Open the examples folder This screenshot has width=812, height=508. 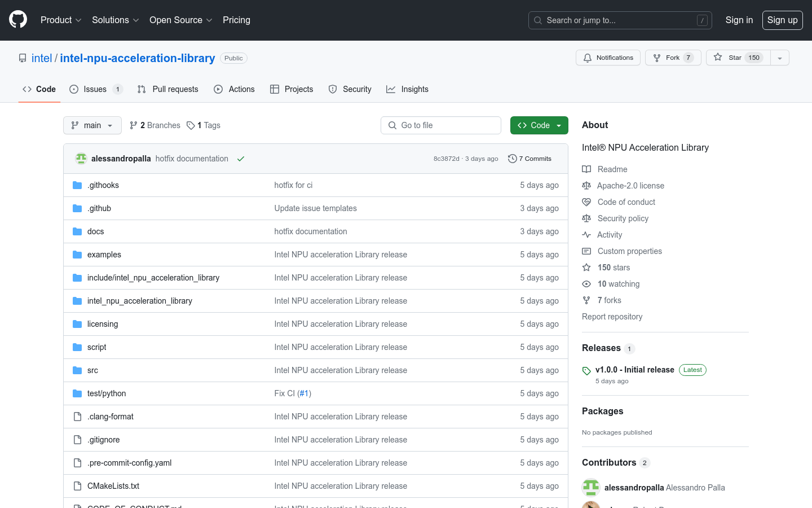[x=104, y=255]
